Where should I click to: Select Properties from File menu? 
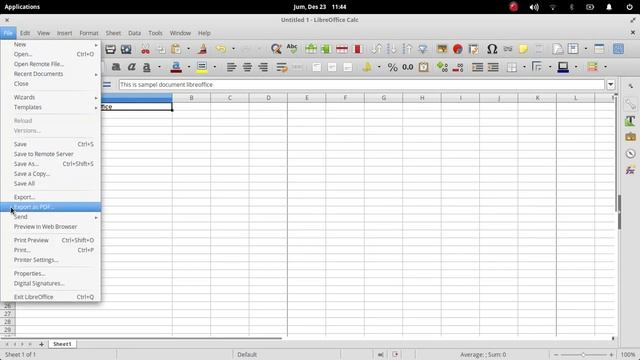pos(51,273)
